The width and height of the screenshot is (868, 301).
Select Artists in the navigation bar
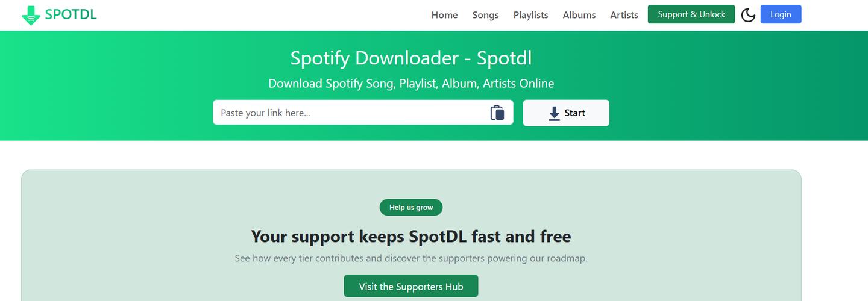(624, 15)
